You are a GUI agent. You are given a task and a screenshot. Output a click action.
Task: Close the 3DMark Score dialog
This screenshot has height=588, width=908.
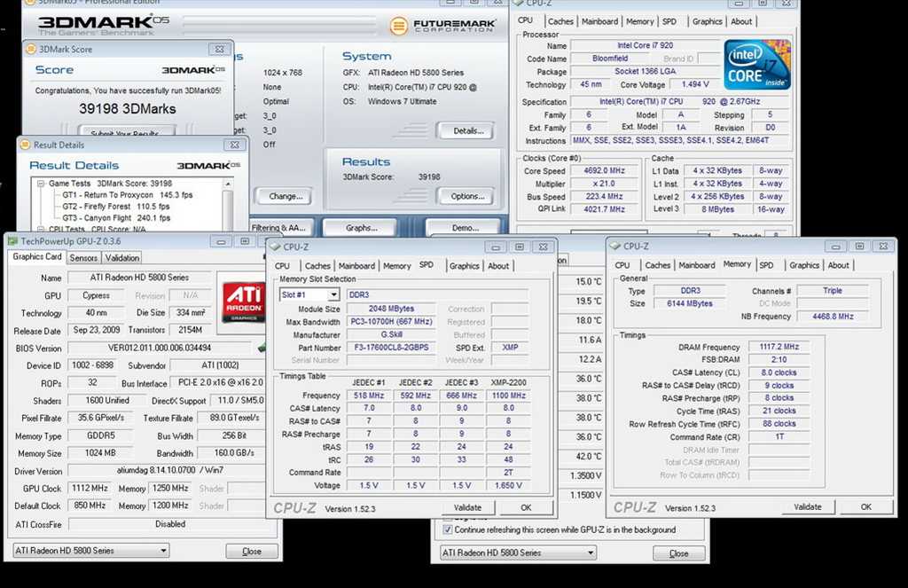[220, 50]
